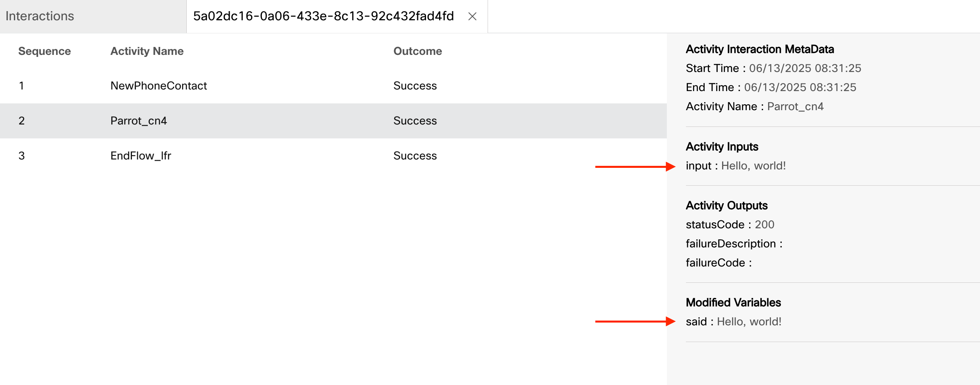Image resolution: width=980 pixels, height=385 pixels.
Task: Click the Activity Name column header
Action: click(x=147, y=51)
